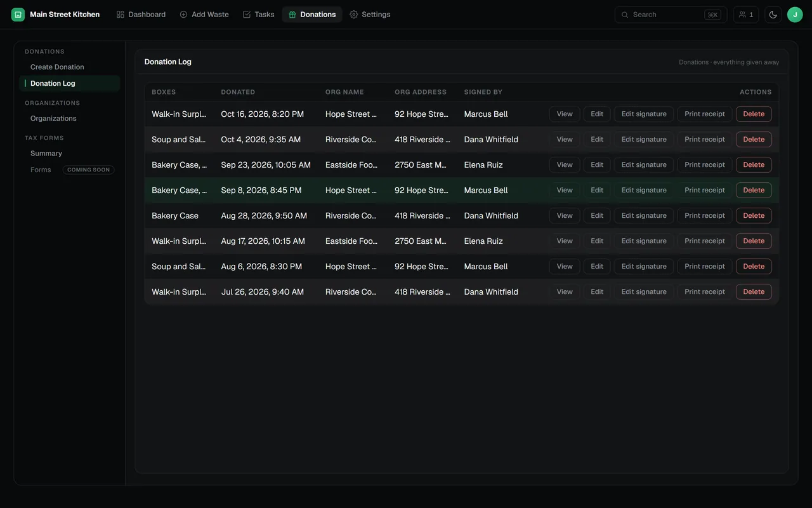Edit the Oct 4, 2026 donation

click(597, 140)
